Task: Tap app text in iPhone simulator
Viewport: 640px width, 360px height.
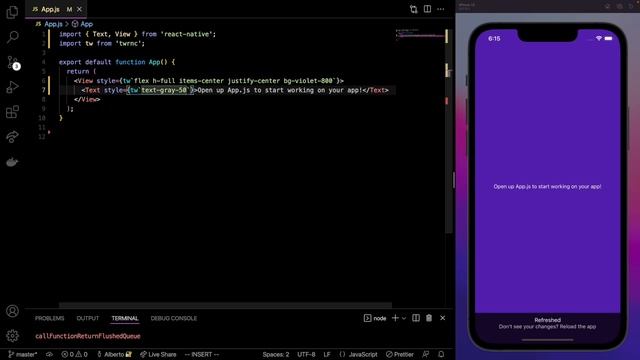Action: (547, 187)
